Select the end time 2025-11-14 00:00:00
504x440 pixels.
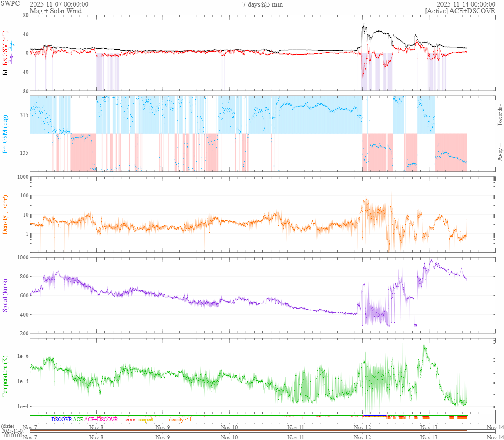[466, 4]
